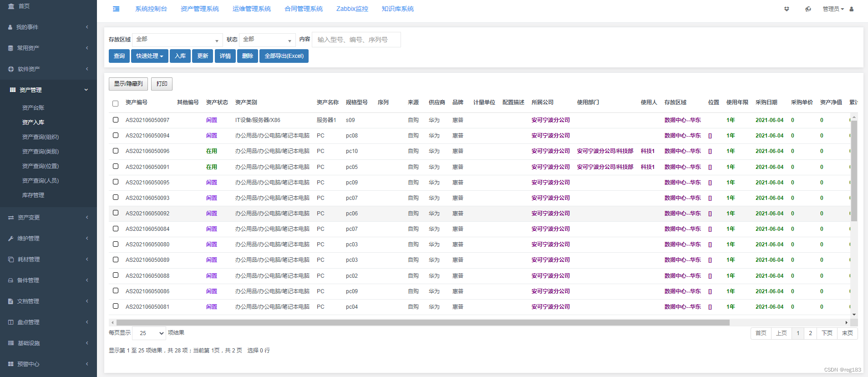The image size is (868, 377).
Task: Check the row AS202106050097 checkbox
Action: 116,120
